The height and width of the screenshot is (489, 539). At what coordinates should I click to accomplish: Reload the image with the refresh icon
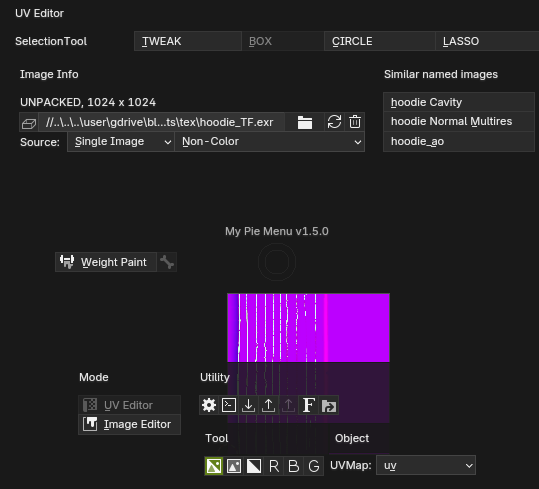pos(334,122)
